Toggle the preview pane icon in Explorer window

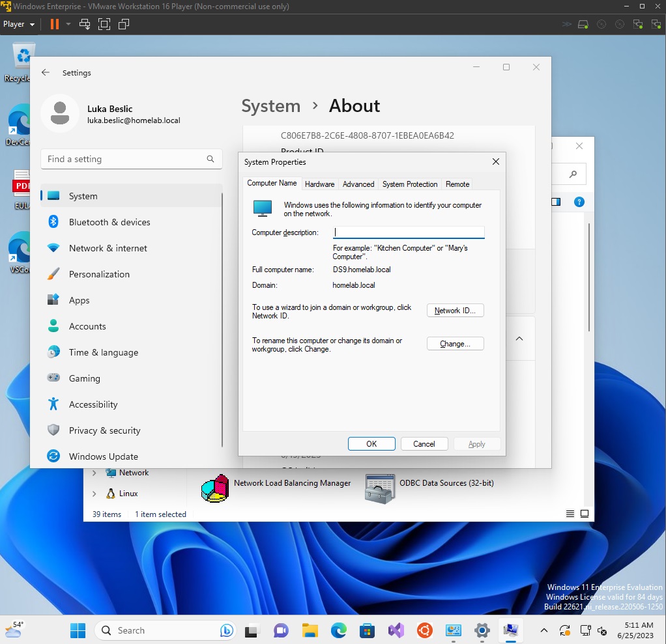556,202
